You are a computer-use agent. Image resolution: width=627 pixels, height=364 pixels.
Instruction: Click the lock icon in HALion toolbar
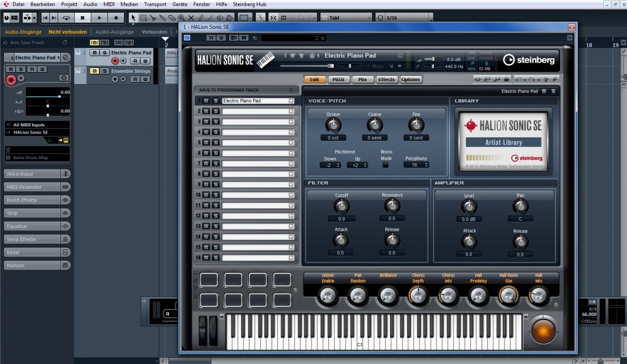click(x=507, y=79)
